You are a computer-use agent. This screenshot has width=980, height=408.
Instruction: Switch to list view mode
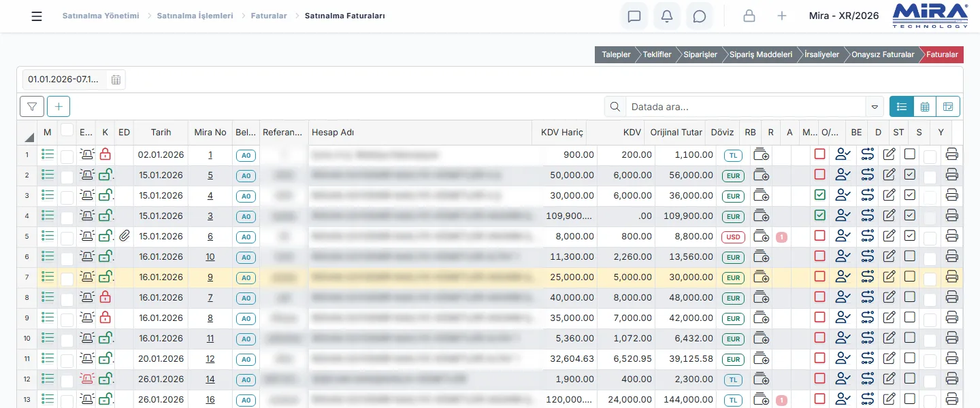(x=902, y=106)
